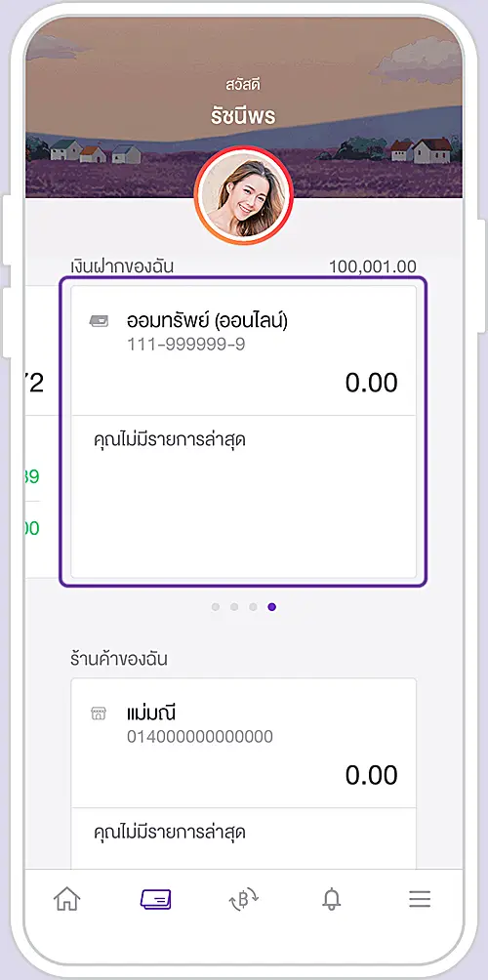This screenshot has width=488, height=980.
Task: Tap account number 111-999999-9
Action: pyautogui.click(x=186, y=345)
